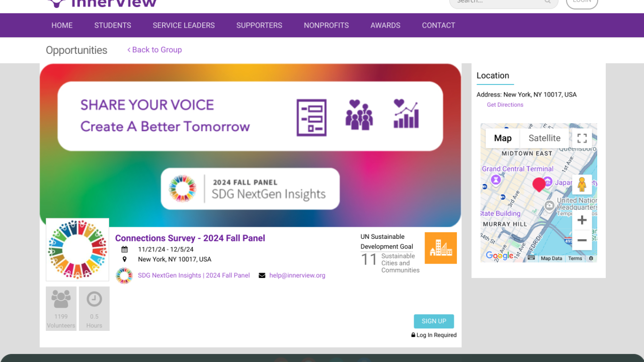Open the Connections Survey - 2024 Fall Panel title

click(x=190, y=238)
